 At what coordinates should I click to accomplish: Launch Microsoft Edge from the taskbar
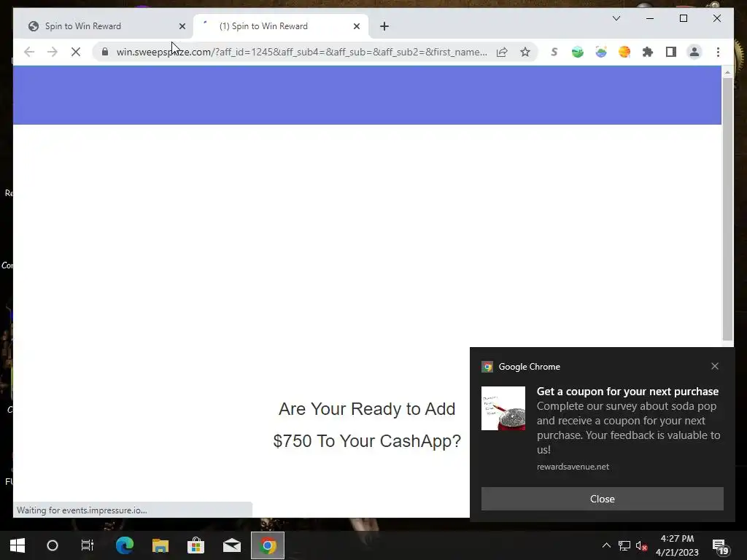pyautogui.click(x=125, y=545)
